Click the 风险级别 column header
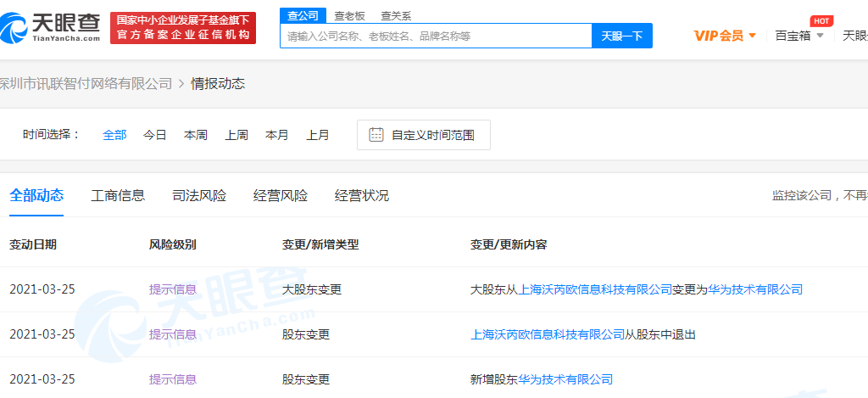The image size is (868, 398). pos(173,244)
